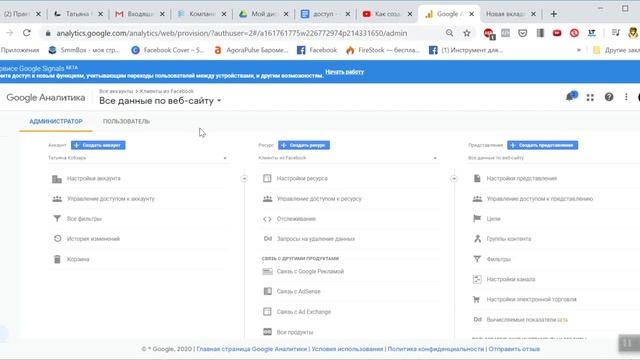This screenshot has height=360, width=640.
Task: Click the 'Создать ресурс' button
Action: pos(304,145)
